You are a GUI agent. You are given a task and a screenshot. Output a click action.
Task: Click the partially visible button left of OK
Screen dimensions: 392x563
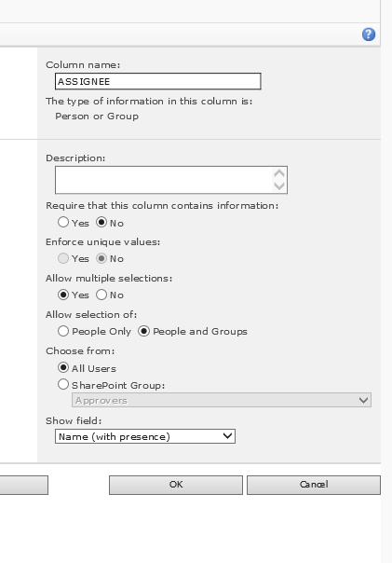coord(23,485)
